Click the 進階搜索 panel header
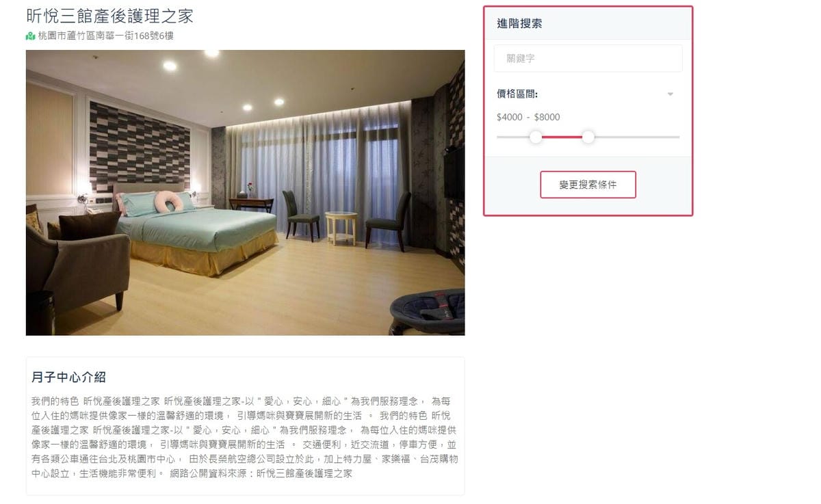The height and width of the screenshot is (504, 821). (588, 23)
